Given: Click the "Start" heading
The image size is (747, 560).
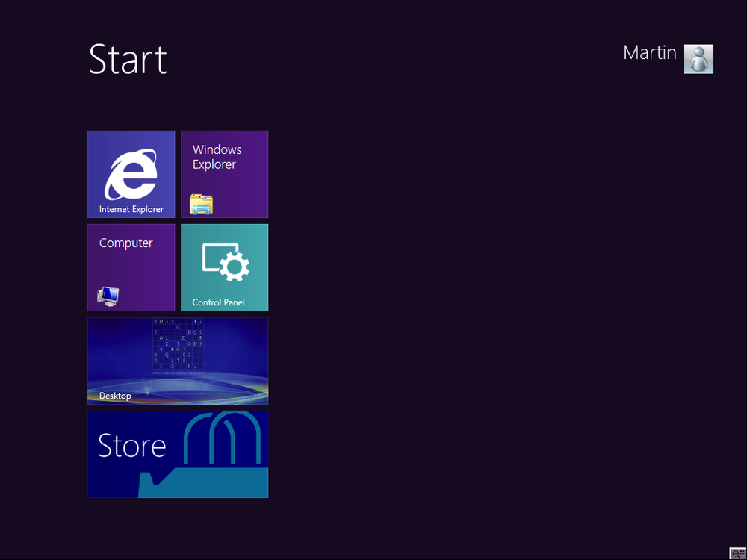Looking at the screenshot, I should pos(127,60).
